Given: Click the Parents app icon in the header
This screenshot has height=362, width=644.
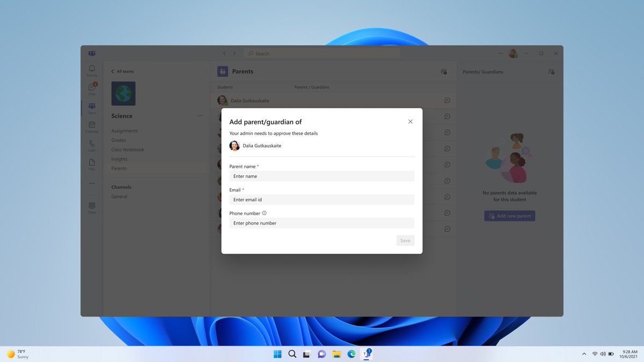Looking at the screenshot, I should (223, 71).
